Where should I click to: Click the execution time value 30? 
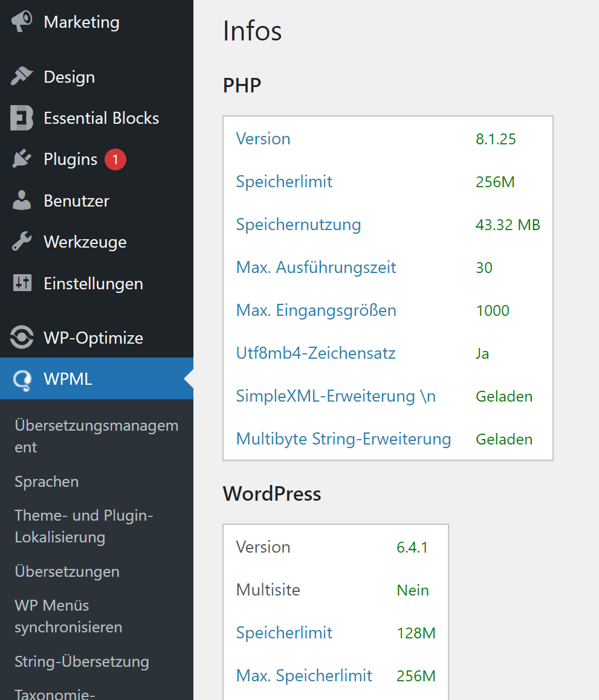(x=484, y=268)
